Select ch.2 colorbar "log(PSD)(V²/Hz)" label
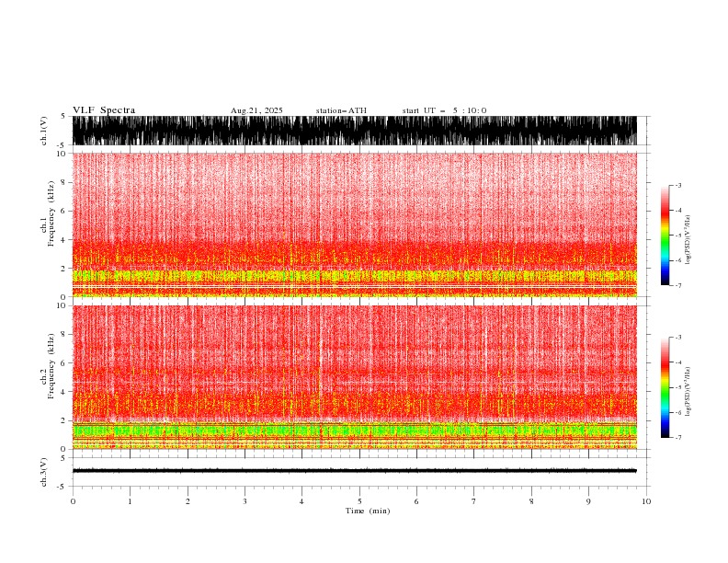The image size is (728, 563). [x=688, y=392]
